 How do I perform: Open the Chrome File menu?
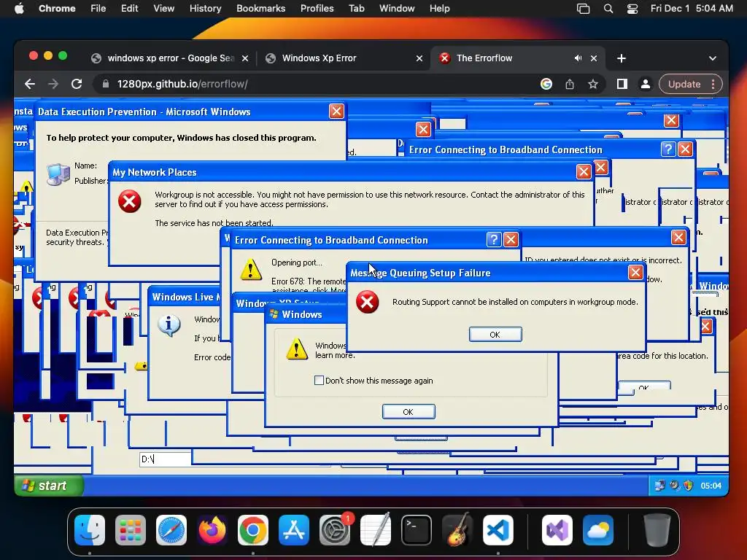point(98,9)
